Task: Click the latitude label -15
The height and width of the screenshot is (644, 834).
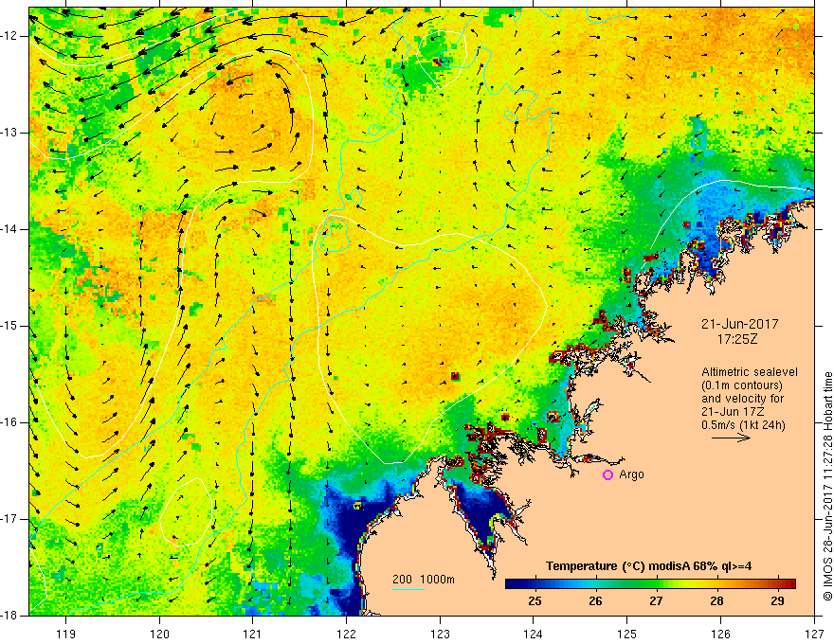Action: [9, 326]
